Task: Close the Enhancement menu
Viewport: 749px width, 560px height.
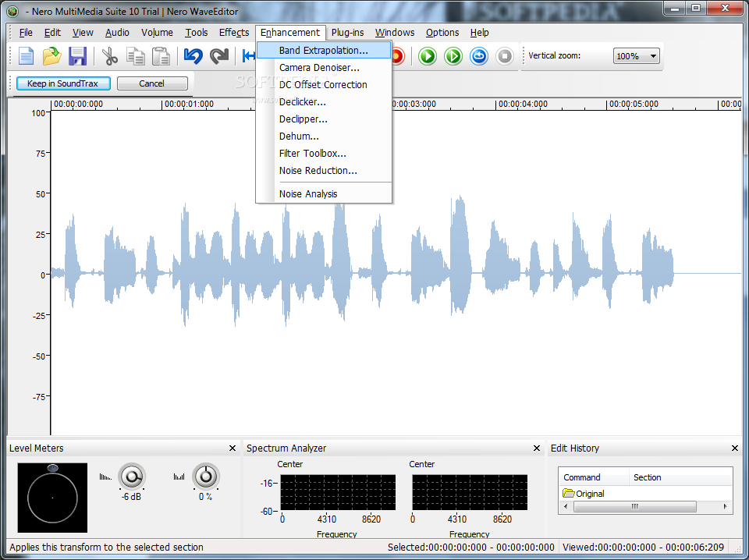Action: [290, 33]
